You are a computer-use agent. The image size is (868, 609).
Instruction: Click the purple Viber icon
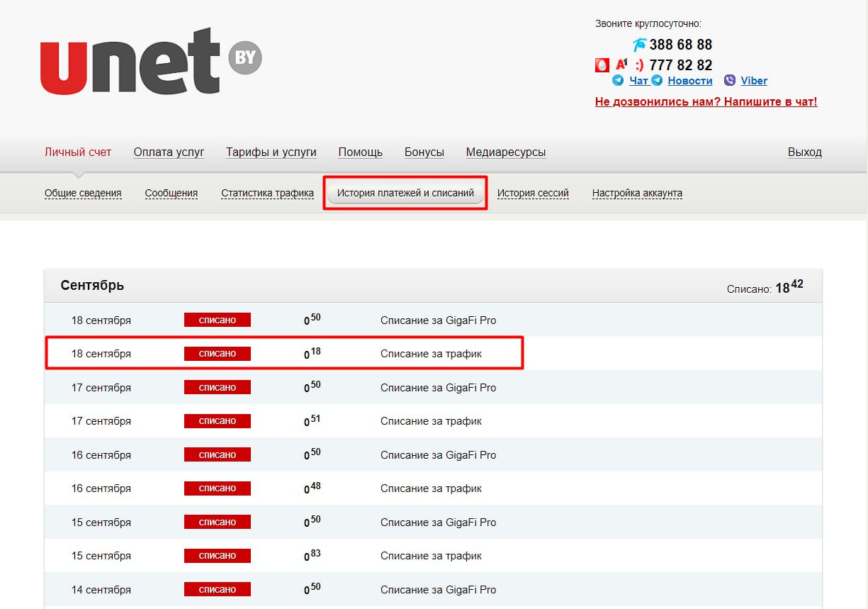(730, 81)
